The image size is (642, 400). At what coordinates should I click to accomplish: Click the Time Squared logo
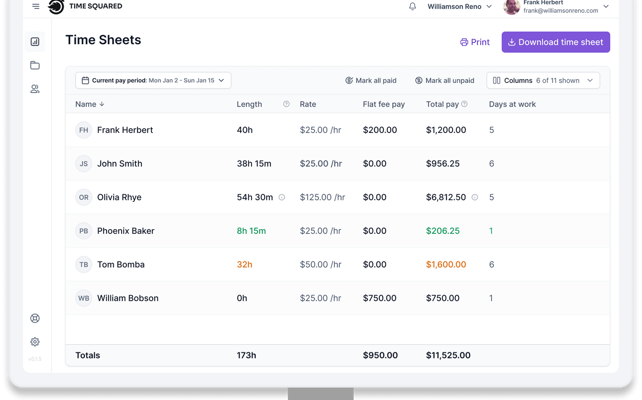[x=85, y=6]
